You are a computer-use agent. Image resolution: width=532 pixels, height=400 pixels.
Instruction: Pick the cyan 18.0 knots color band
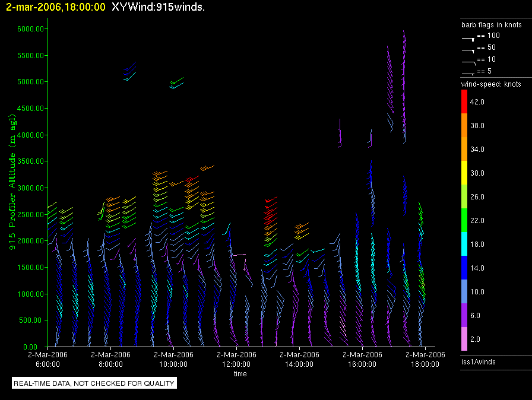[465, 245]
